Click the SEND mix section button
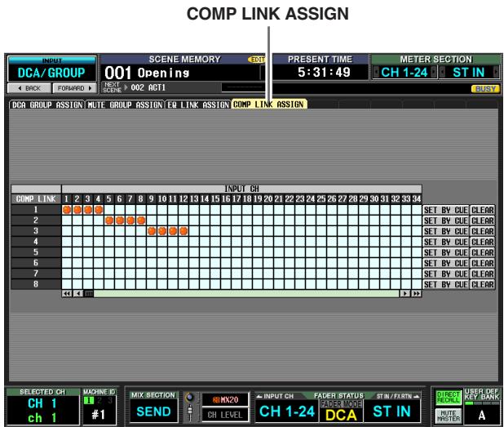Screen dimensions: 504x427 pos(153,411)
